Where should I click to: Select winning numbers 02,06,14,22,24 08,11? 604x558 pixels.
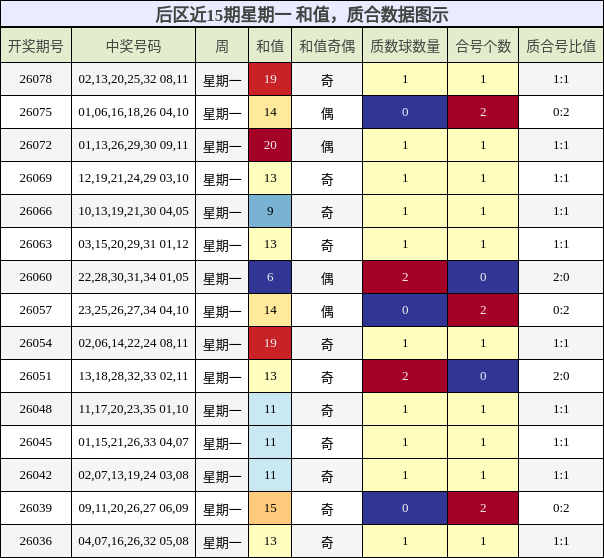tap(133, 343)
